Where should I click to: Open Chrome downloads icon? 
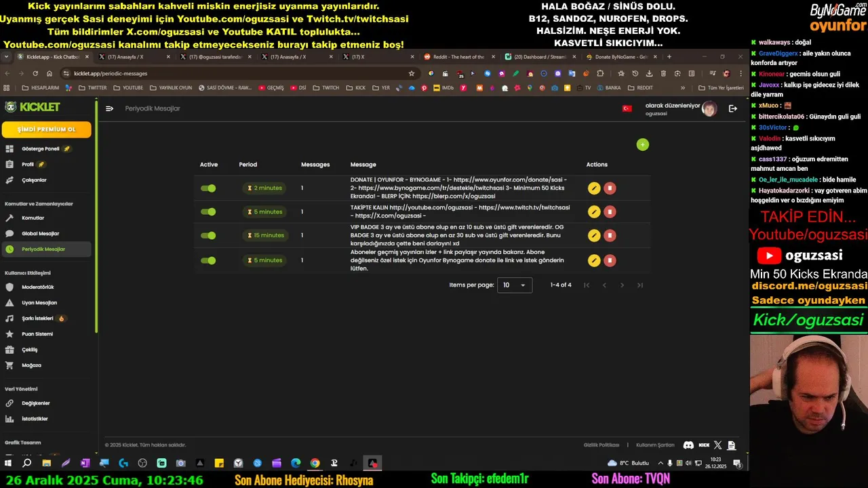tap(649, 73)
